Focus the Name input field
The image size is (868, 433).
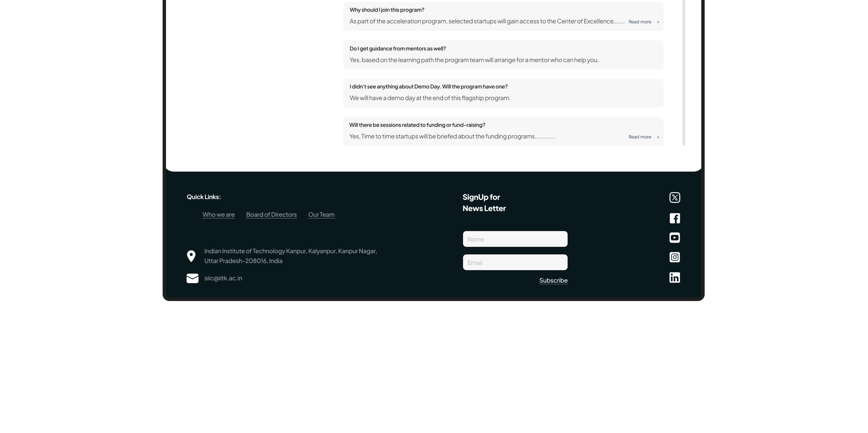coord(515,239)
